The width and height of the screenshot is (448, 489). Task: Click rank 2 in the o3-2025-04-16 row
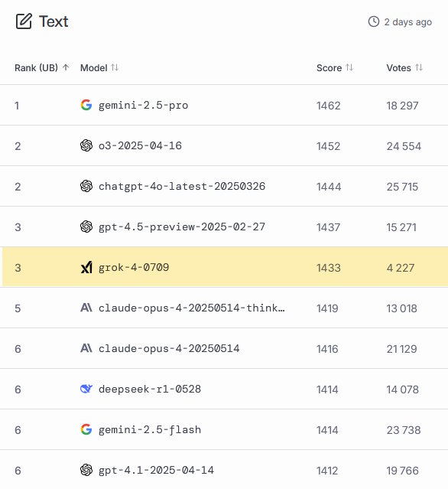tap(18, 146)
